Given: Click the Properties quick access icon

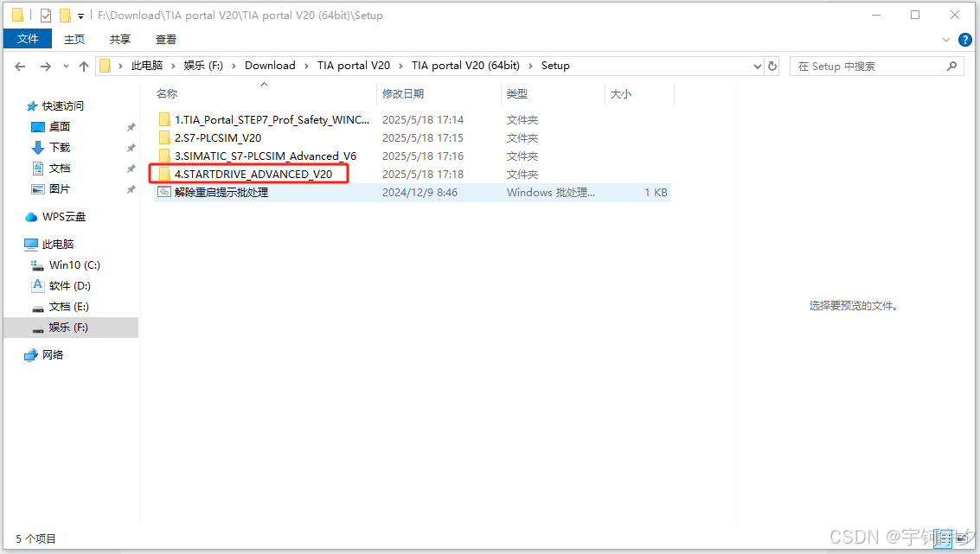Looking at the screenshot, I should pyautogui.click(x=46, y=15).
